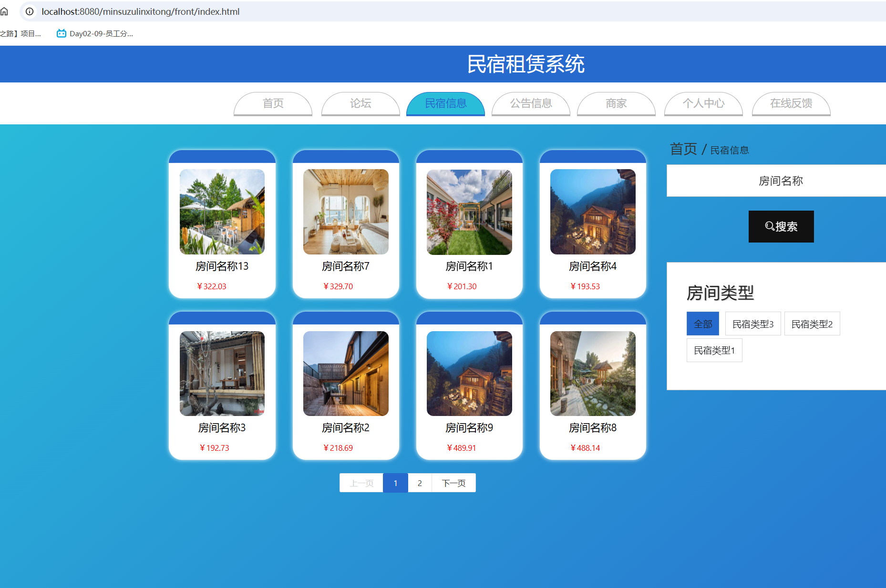
Task: Open the photo of 房间名称3
Action: 222,374
